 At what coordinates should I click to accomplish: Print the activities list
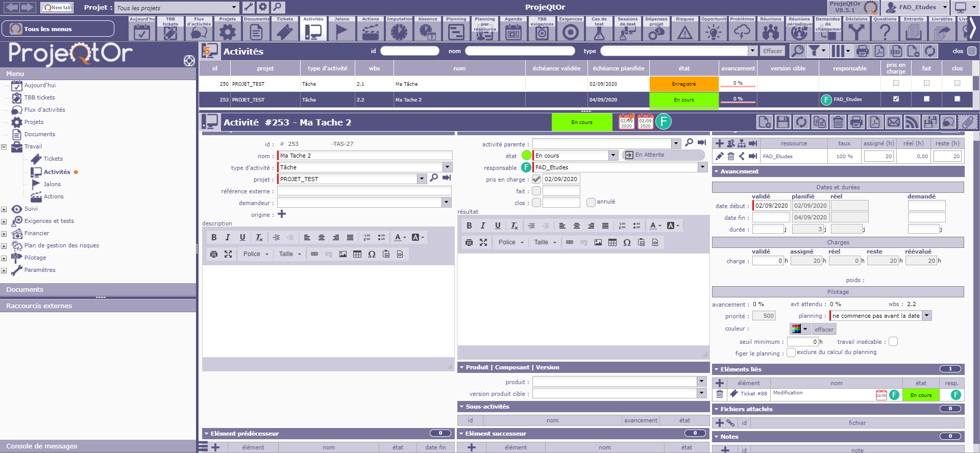pos(862,51)
